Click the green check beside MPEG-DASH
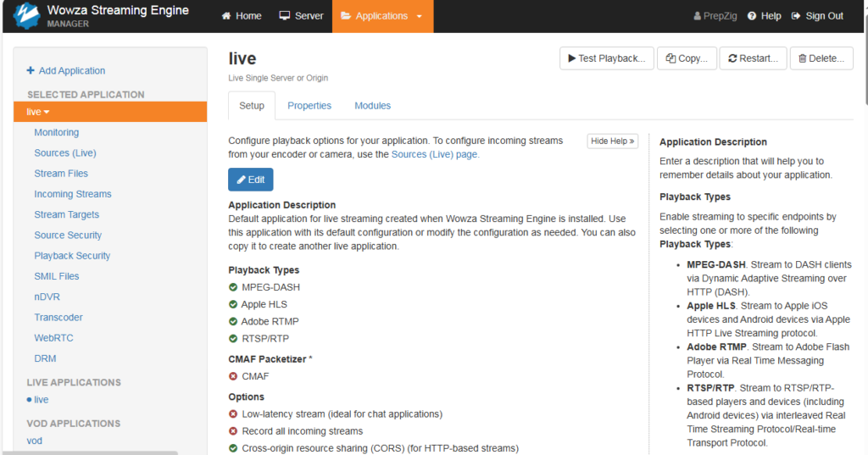 (x=233, y=287)
